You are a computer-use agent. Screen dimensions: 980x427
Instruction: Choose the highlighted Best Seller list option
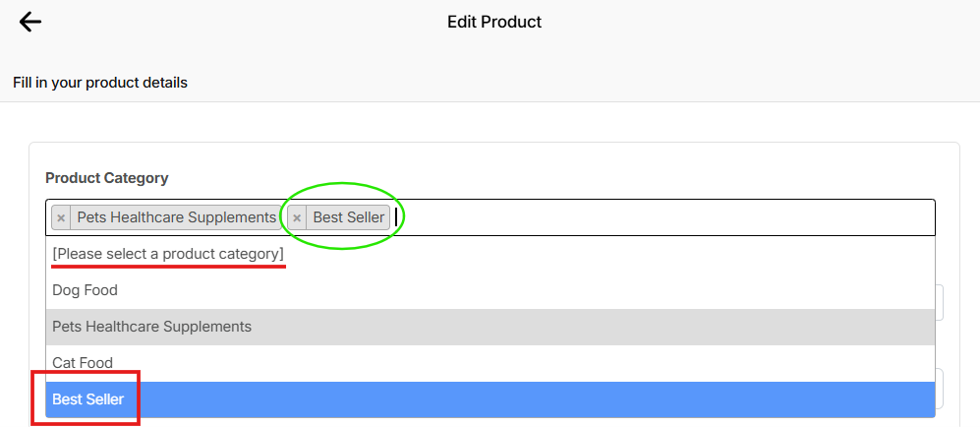coord(88,399)
